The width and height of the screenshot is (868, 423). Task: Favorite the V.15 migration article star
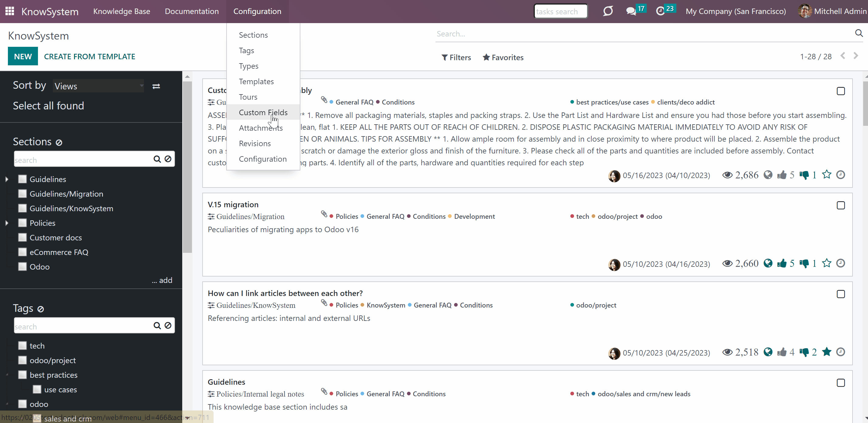(x=827, y=263)
